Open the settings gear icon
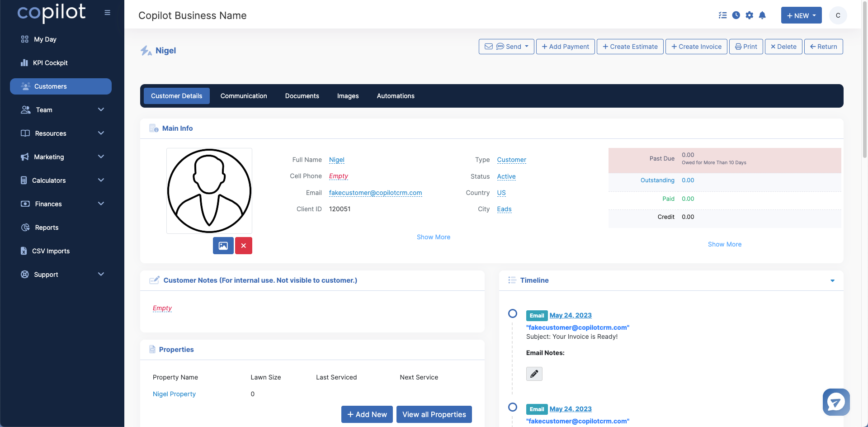Screen dimensions: 868x427 click(749, 15)
